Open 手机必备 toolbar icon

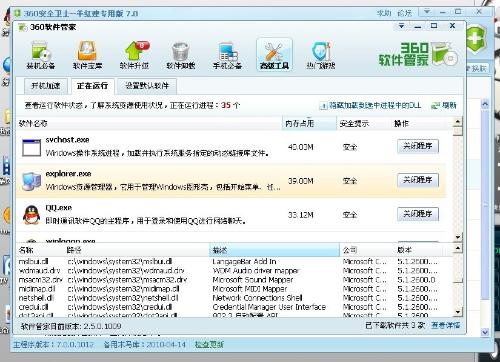227,55
